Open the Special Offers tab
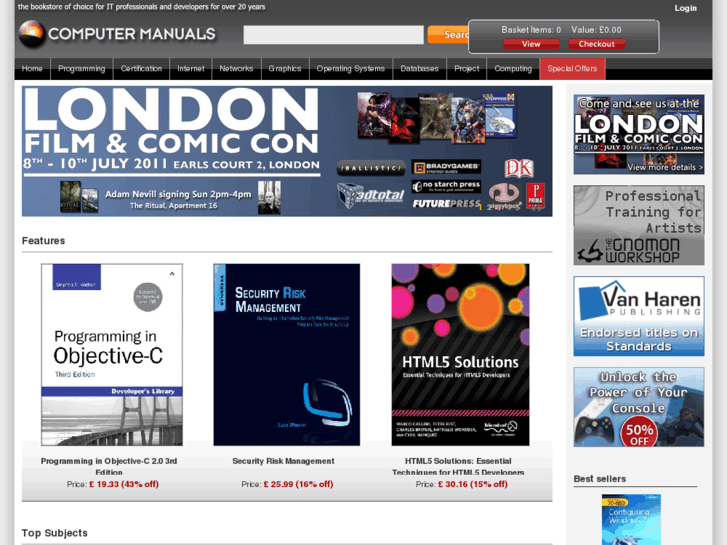727x545 pixels. point(572,69)
